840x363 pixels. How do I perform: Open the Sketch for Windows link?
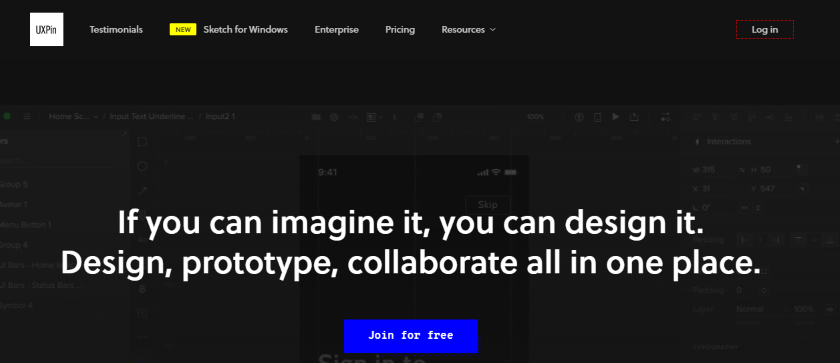245,29
